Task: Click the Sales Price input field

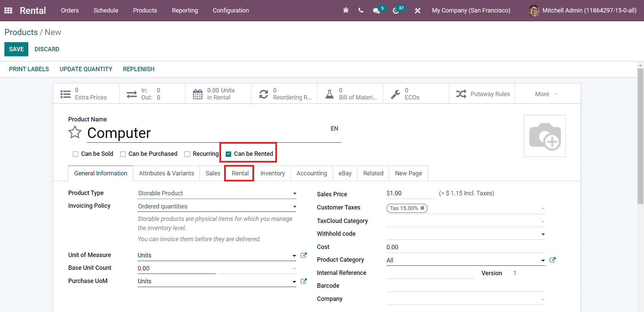Action: [x=410, y=193]
